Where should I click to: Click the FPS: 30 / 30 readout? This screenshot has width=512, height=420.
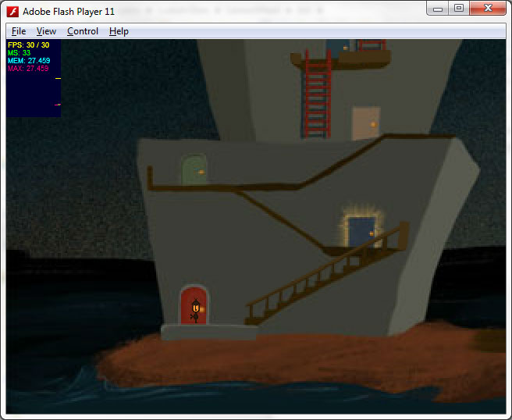pyautogui.click(x=28, y=45)
